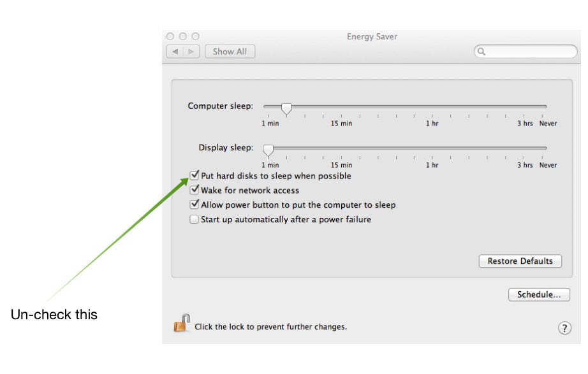This screenshot has width=588, height=374.
Task: Click the Computer sleep label
Action: 220,106
